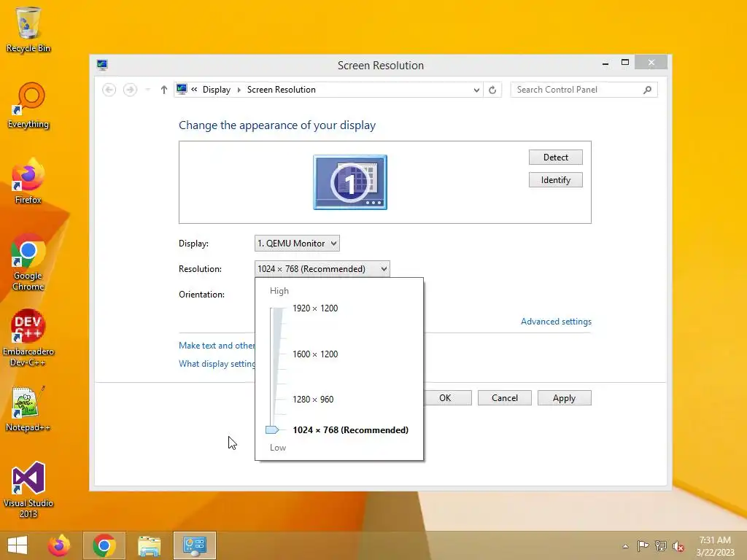
Task: Select the Firefox desktop shortcut
Action: [x=28, y=182]
